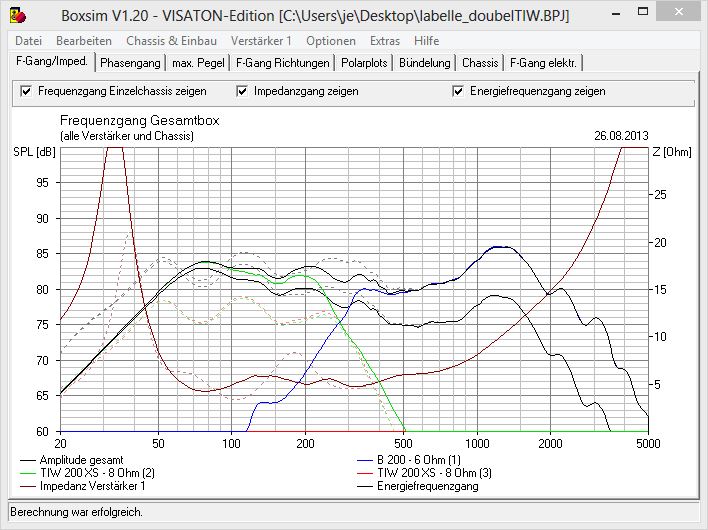Switch to the Phasengang tab
The image size is (708, 530).
130,63
